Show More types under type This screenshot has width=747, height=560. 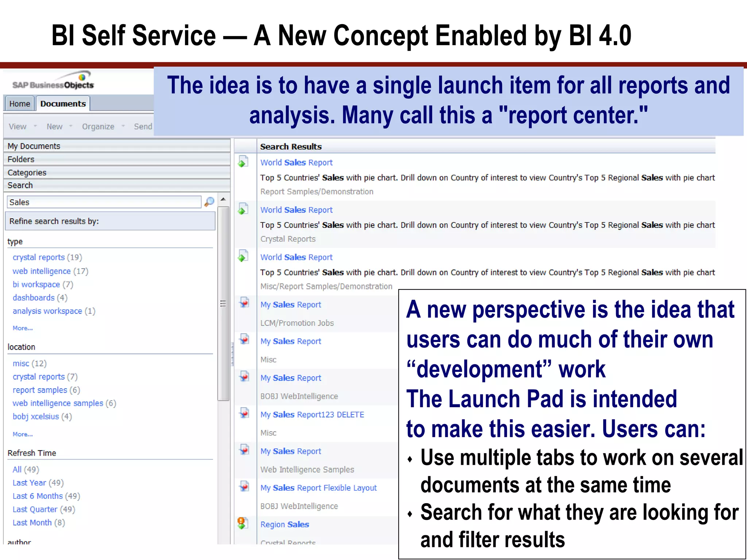[x=23, y=328]
